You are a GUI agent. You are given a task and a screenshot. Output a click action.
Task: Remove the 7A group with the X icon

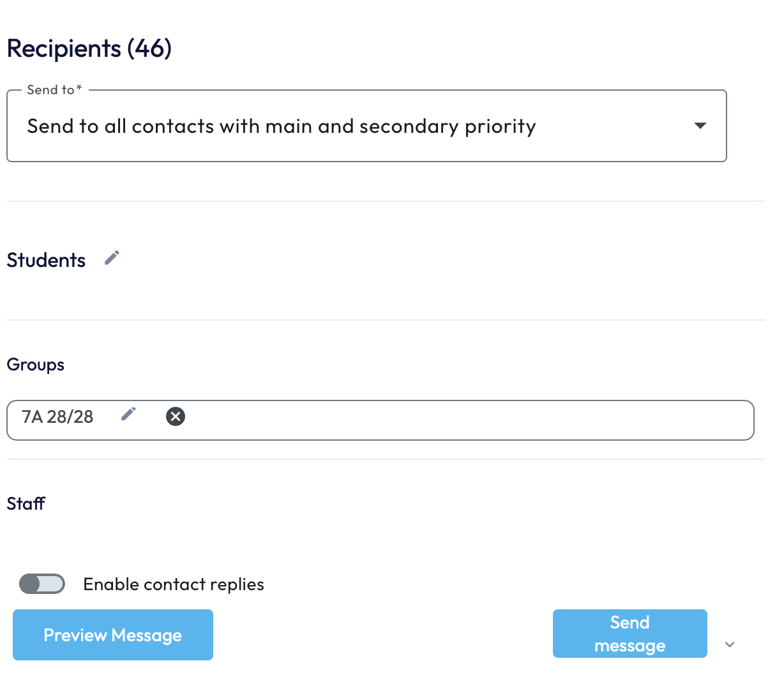[176, 416]
